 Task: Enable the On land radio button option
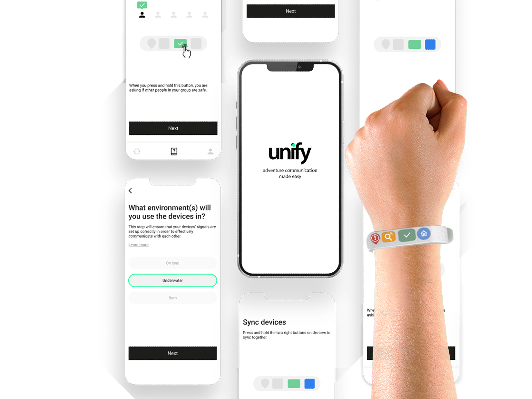coord(173,263)
